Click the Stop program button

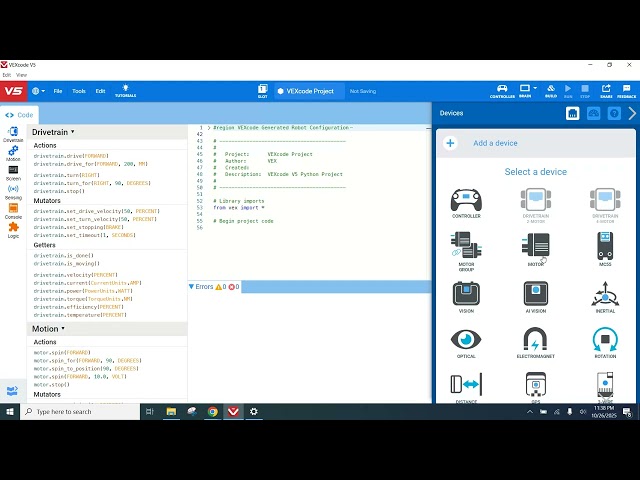coord(585,91)
